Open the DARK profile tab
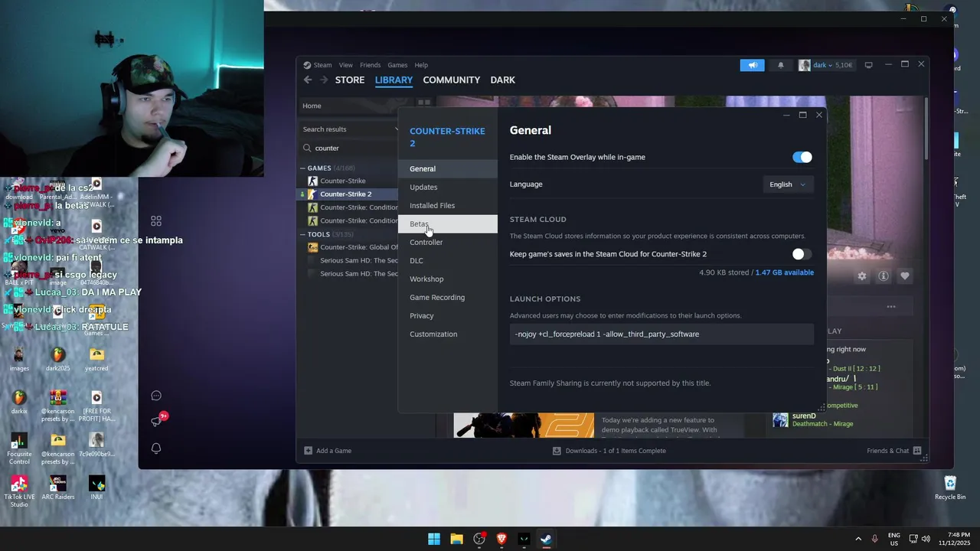Screen dimensions: 980x551 click(x=503, y=80)
